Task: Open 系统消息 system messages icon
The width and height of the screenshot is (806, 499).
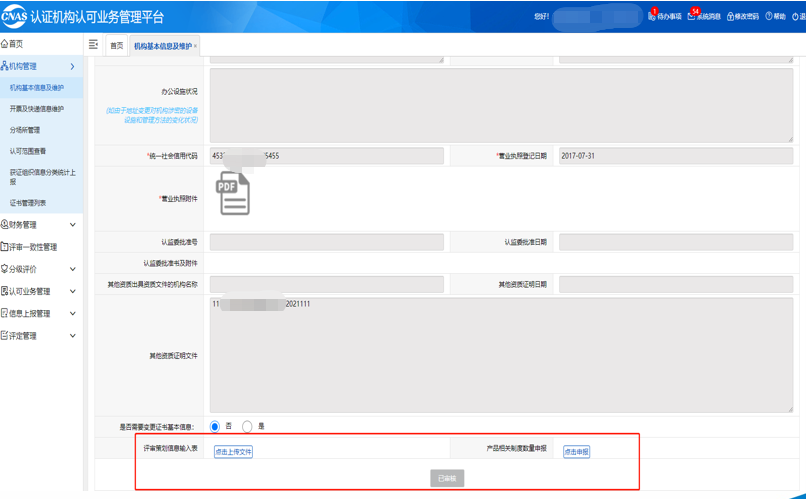Action: 691,16
